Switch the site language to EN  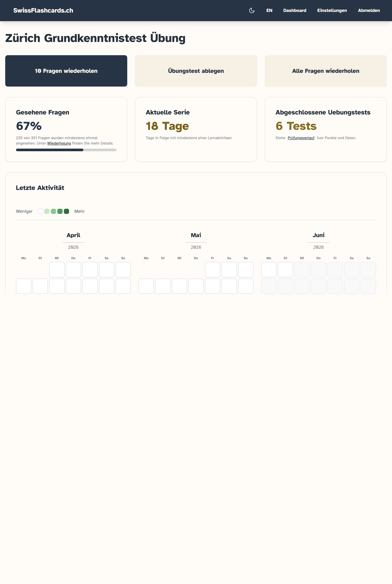(x=269, y=10)
